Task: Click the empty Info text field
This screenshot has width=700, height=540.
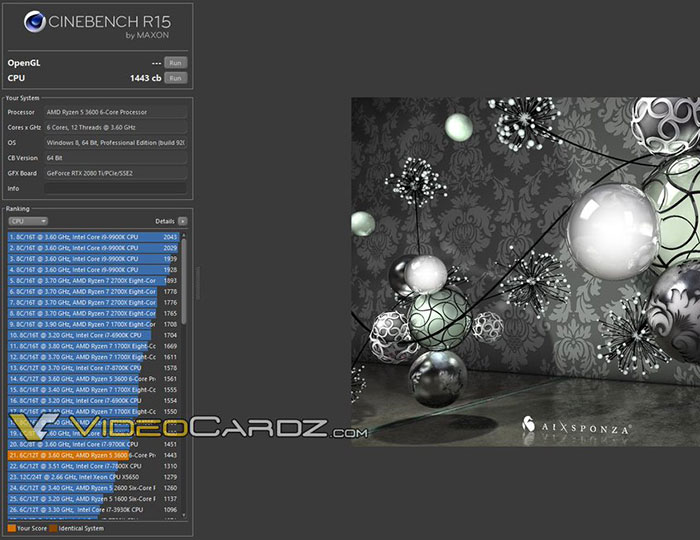Action: [116, 188]
